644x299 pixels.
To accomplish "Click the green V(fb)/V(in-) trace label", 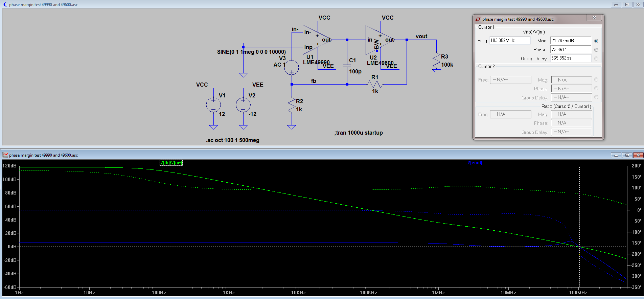I will point(171,163).
